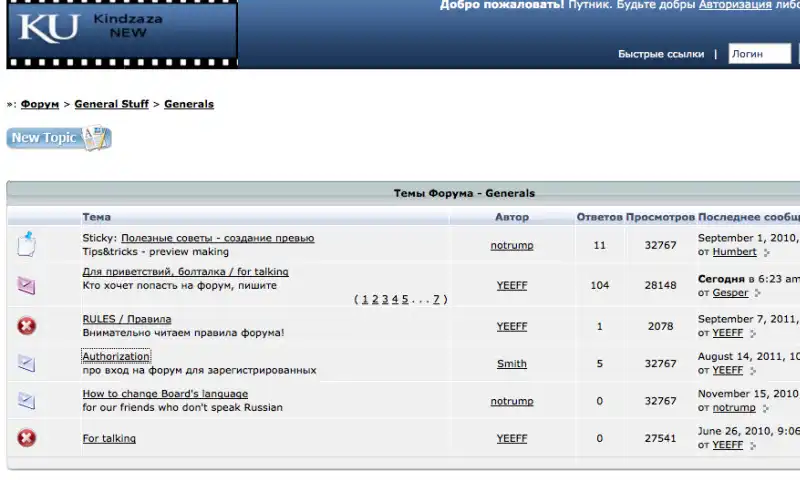Viewport: 800px width, 480px height.
Task: Go to last post icon after Gesper
Action: pyautogui.click(x=758, y=294)
